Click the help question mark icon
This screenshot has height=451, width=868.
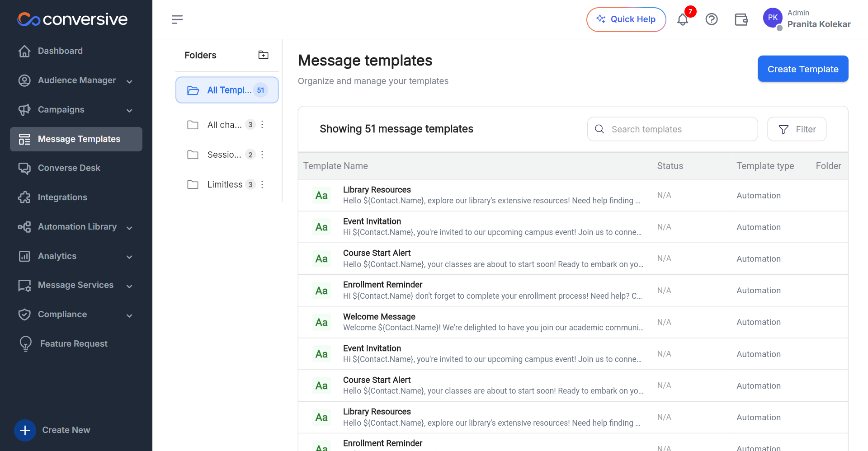point(712,19)
